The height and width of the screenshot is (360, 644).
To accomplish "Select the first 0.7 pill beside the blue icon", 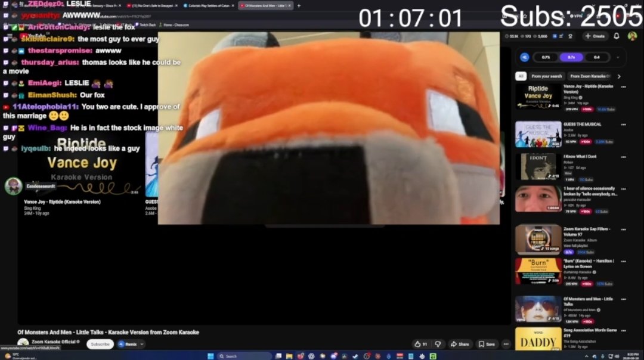I will point(546,57).
